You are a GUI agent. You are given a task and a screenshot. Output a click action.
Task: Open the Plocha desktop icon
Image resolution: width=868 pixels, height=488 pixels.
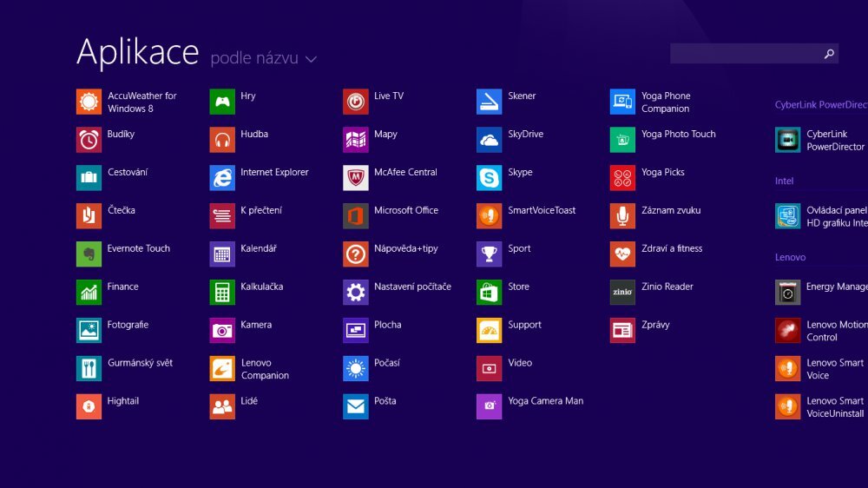355,331
